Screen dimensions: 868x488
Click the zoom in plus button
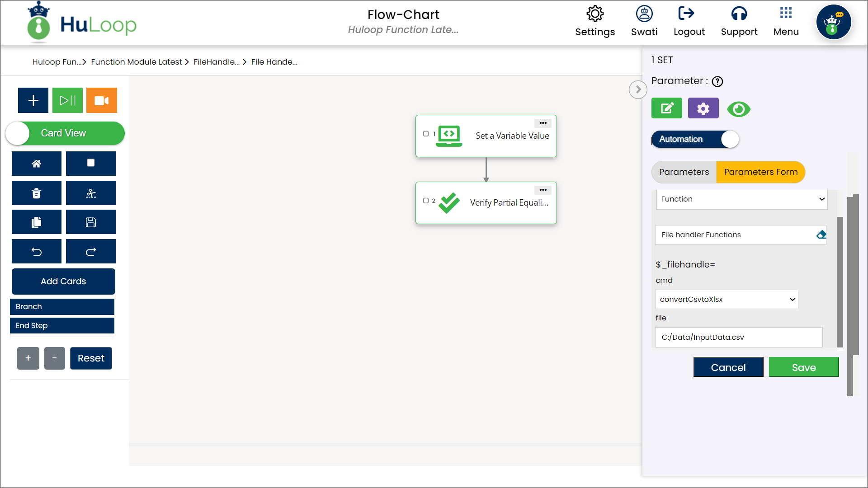pos(28,358)
